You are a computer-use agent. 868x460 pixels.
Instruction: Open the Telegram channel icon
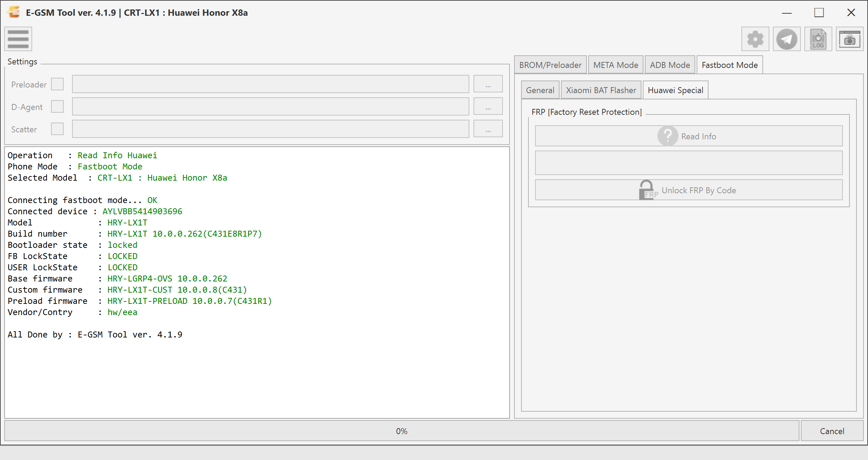pos(787,39)
